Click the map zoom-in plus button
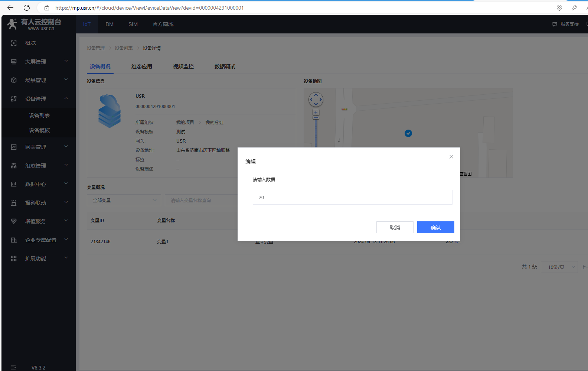The height and width of the screenshot is (371, 588). pos(316,112)
